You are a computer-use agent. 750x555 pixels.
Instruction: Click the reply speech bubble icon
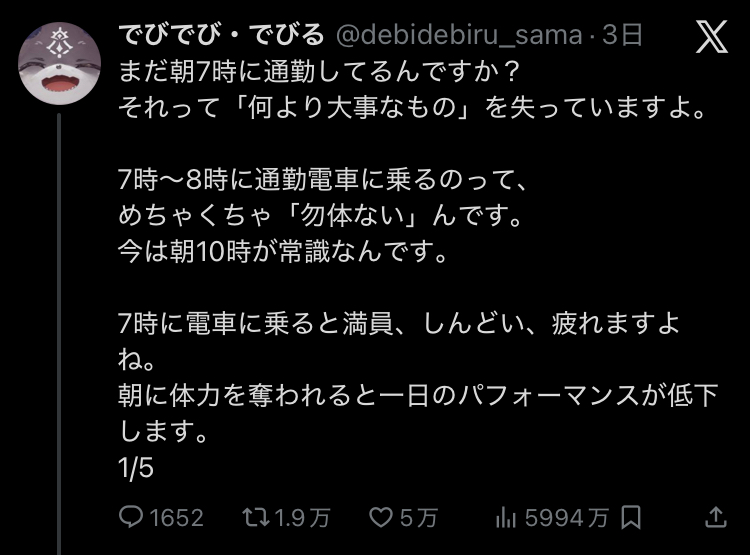(132, 517)
